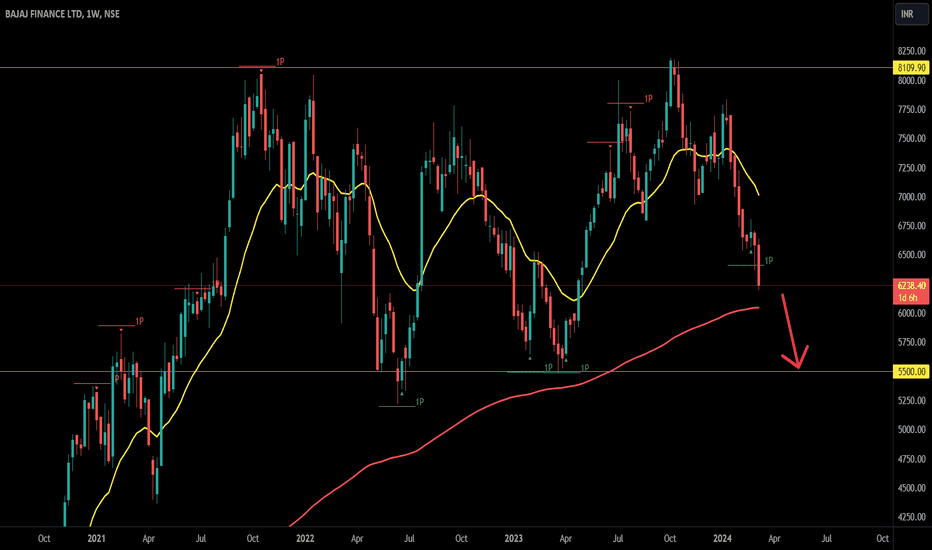Image resolution: width=932 pixels, height=550 pixels.
Task: Click the 6000.00 price axis label
Action: tap(912, 313)
